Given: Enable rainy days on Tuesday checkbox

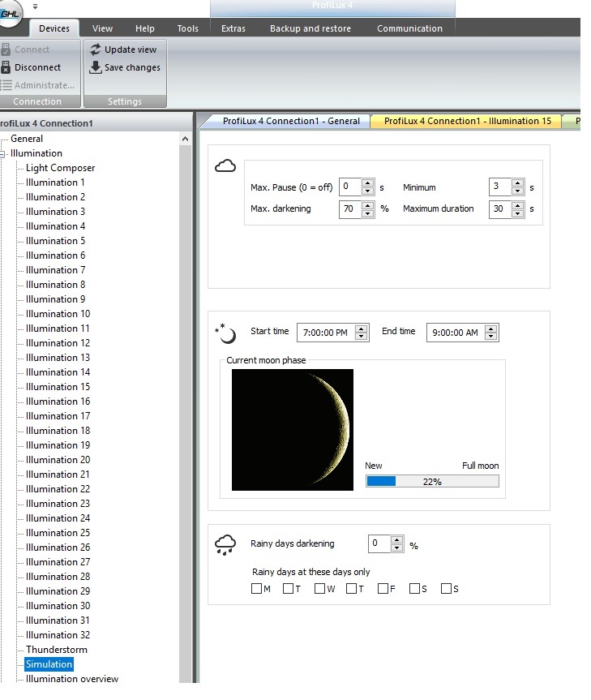Looking at the screenshot, I should tap(288, 588).
